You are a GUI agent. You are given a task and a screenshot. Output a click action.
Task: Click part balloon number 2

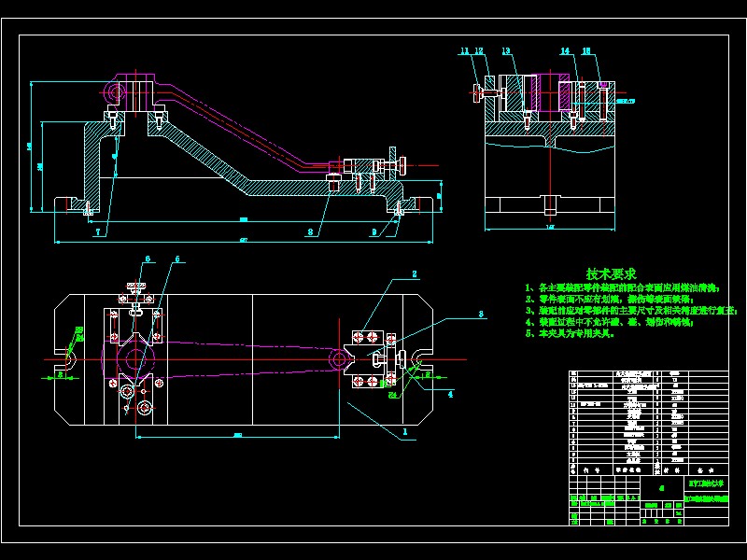(x=415, y=273)
